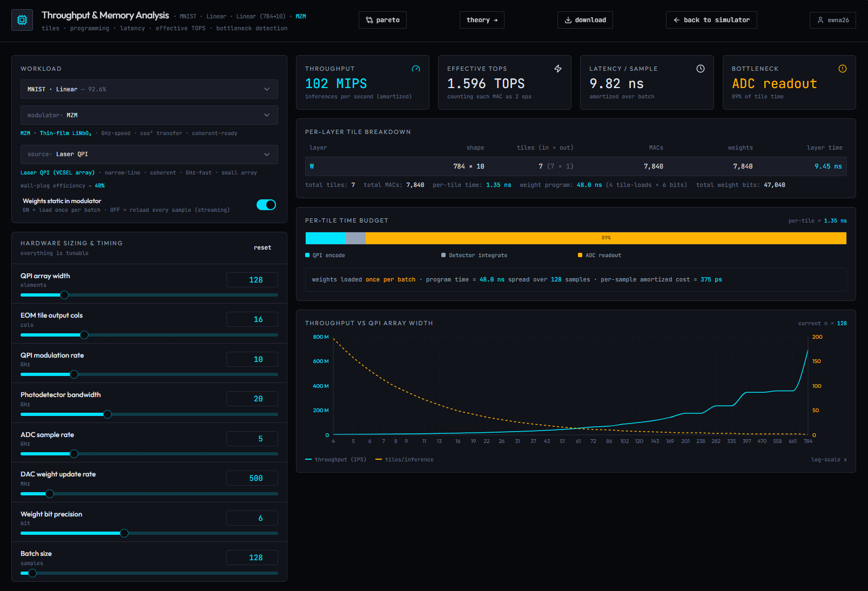Image resolution: width=868 pixels, height=591 pixels.
Task: Click the tiles/inference legend entry
Action: (405, 460)
